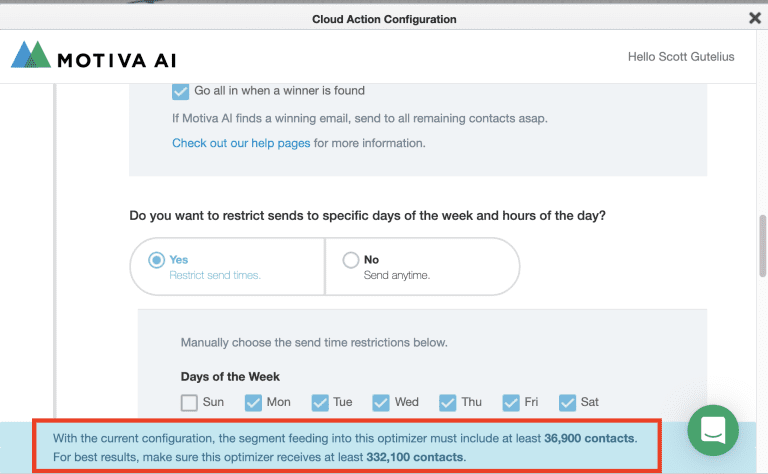
Task: Click the minimum contacts notice banner
Action: coord(345,447)
